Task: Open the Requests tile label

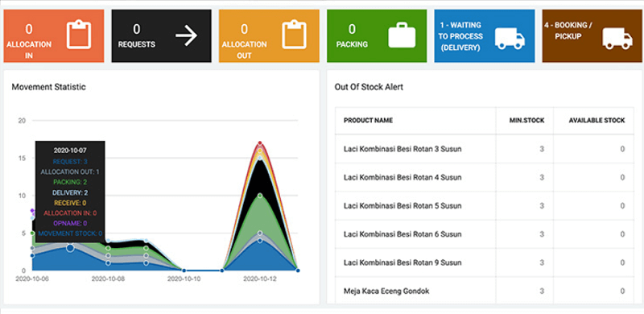Action: pos(136,44)
